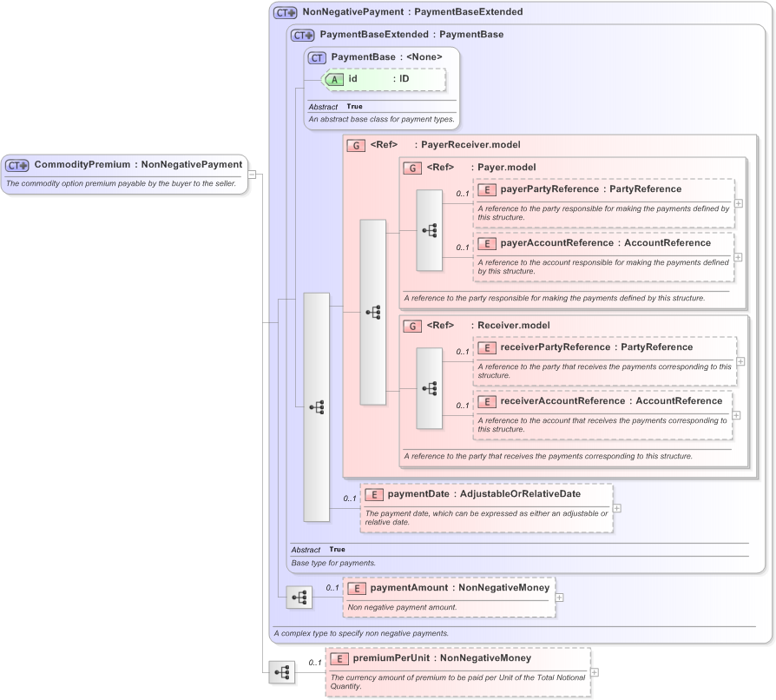Click 'An abstract base class for payment types.'
This screenshot has width=776, height=700.
tap(382, 119)
